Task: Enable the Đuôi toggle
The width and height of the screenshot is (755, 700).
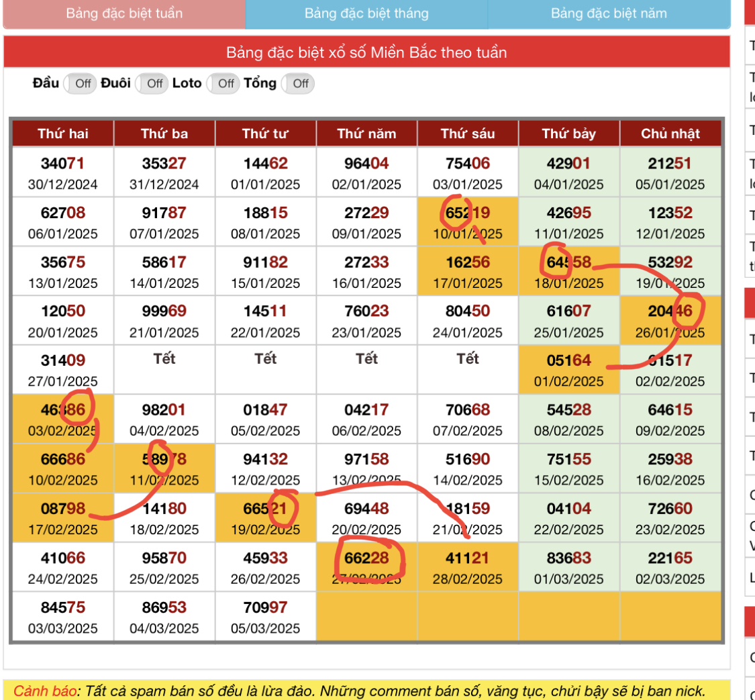Action: click(x=152, y=84)
